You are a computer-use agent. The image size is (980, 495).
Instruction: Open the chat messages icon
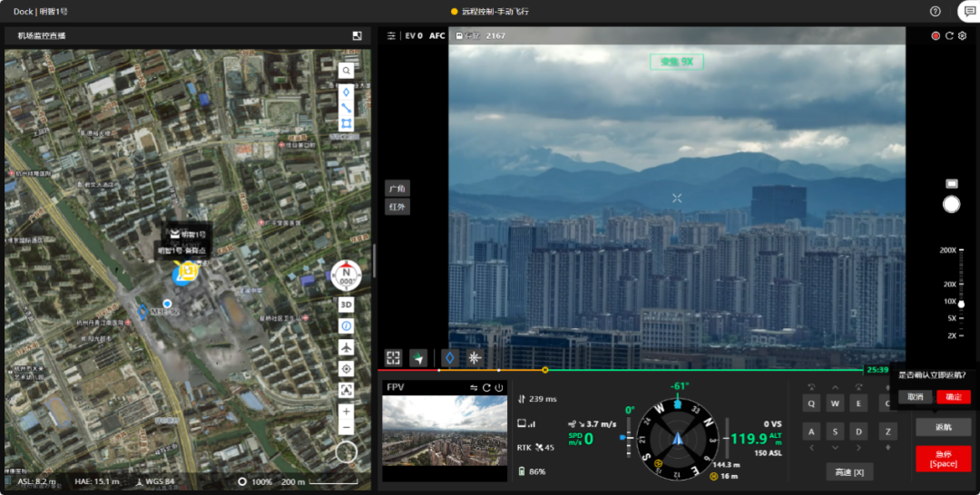tap(970, 11)
